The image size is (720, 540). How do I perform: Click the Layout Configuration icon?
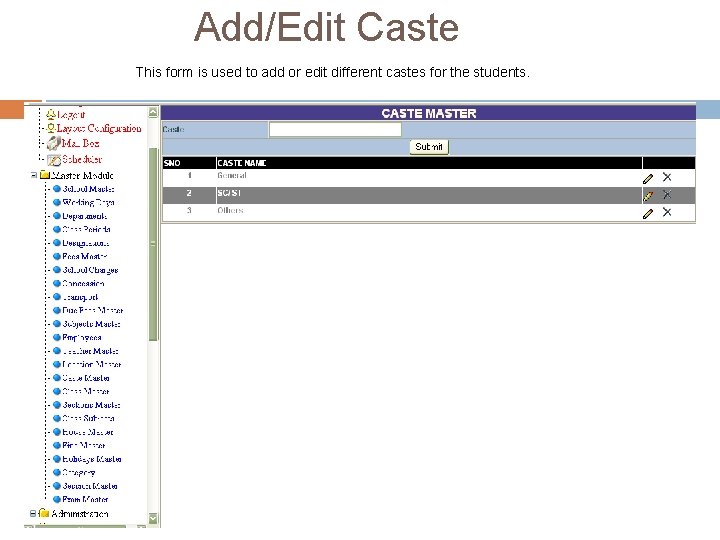pos(51,129)
